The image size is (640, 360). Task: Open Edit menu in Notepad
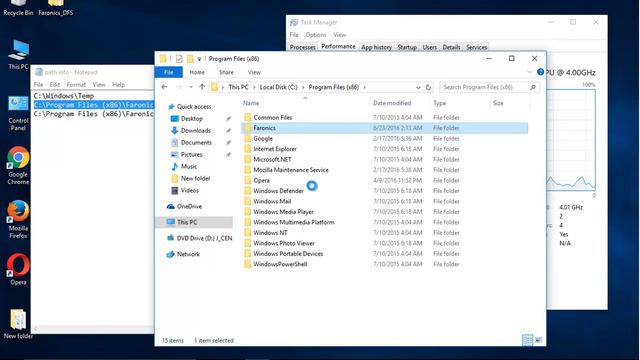point(55,84)
